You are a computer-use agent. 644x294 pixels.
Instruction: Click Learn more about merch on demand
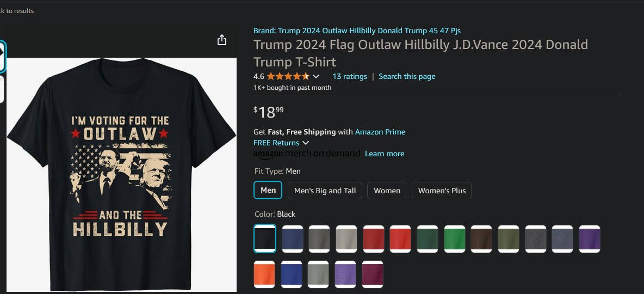385,154
